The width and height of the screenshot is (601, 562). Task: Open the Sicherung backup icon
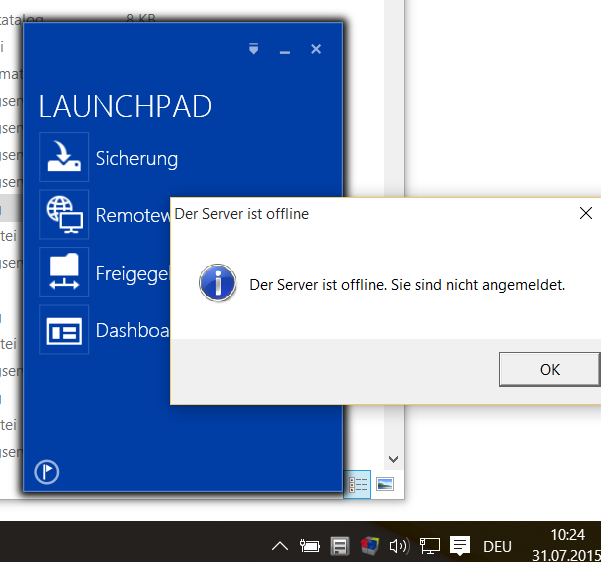tap(64, 158)
